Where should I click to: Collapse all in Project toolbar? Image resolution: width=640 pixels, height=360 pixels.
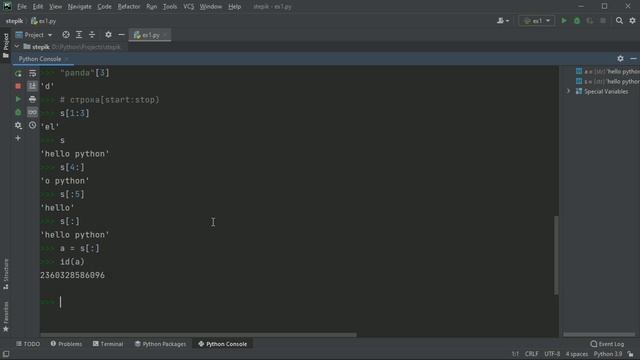92,35
